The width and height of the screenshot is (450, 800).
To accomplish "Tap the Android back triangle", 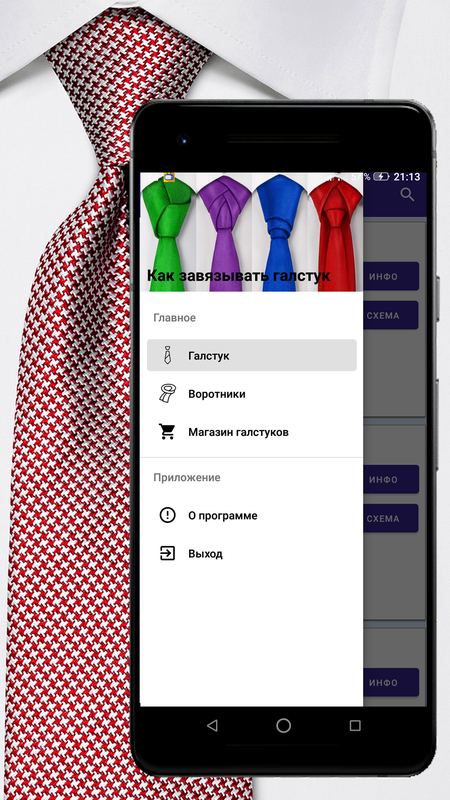I will [x=212, y=726].
